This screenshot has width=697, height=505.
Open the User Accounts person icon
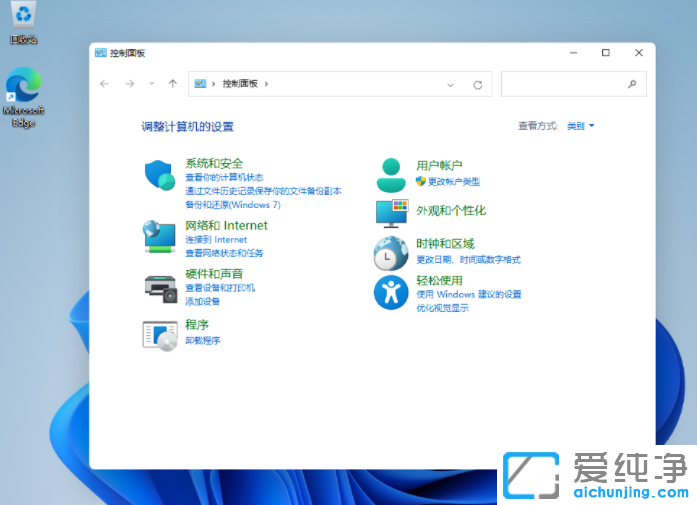click(x=391, y=175)
